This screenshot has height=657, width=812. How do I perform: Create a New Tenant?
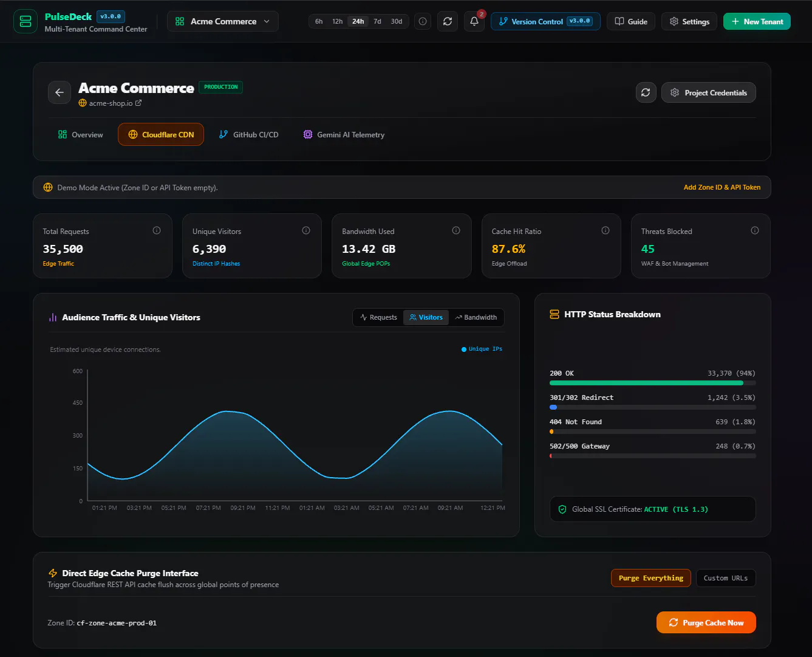coord(757,21)
